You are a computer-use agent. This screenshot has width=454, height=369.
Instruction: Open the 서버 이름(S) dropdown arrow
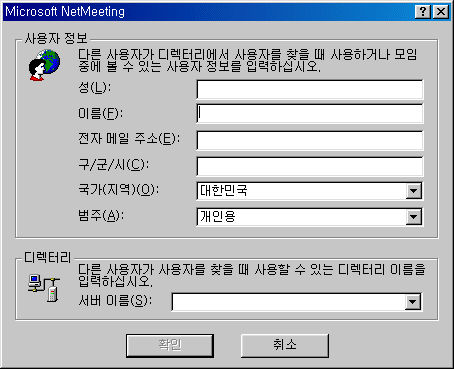click(413, 302)
